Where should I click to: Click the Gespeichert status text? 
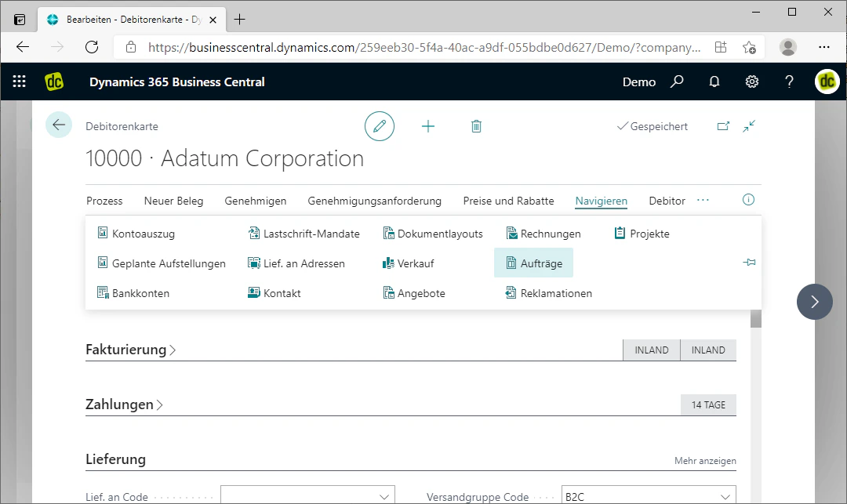coord(659,126)
